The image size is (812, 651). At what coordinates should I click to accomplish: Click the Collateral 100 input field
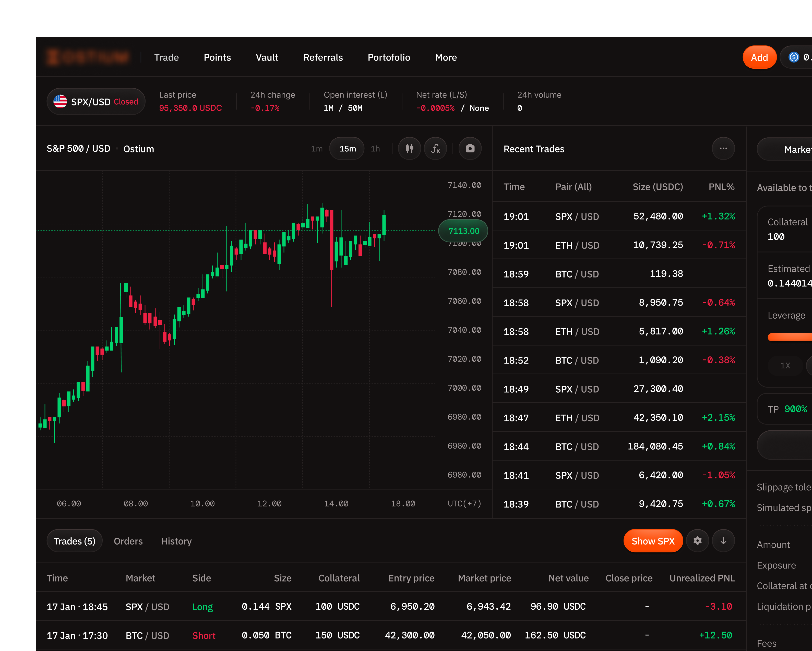tap(784, 229)
